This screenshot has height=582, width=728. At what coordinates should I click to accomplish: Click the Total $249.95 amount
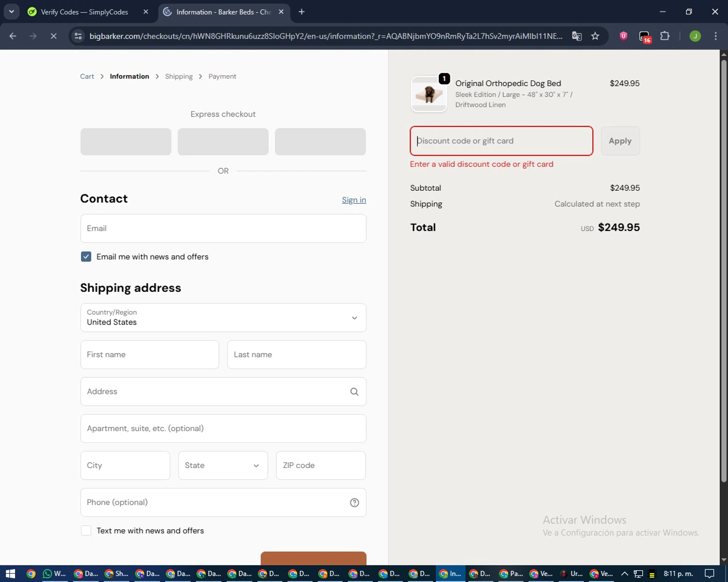pyautogui.click(x=619, y=227)
